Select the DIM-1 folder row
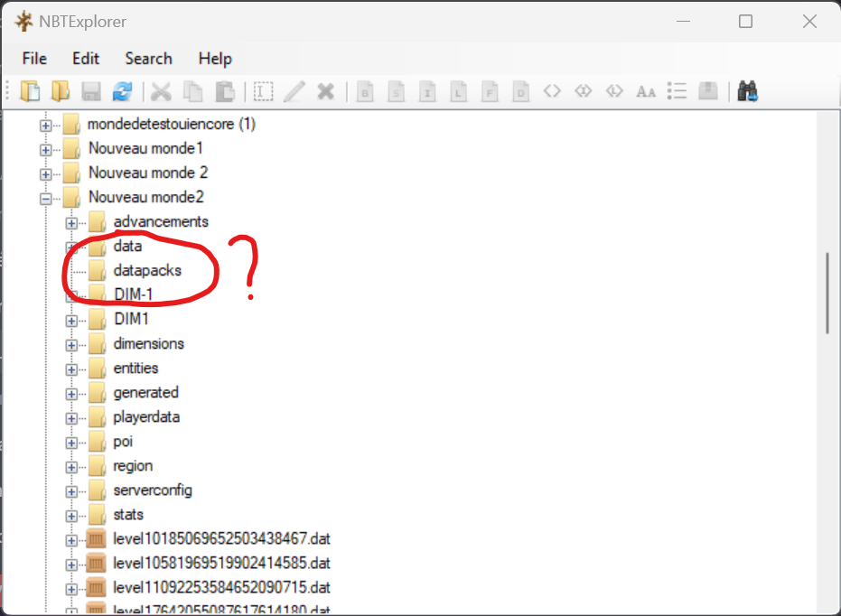This screenshot has height=616, width=841. pos(134,294)
